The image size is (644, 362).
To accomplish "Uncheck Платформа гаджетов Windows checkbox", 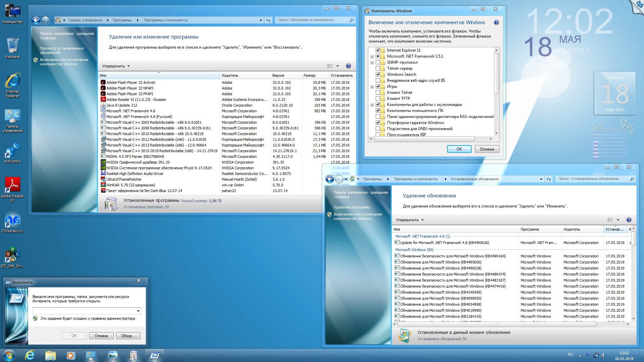I will tap(378, 123).
